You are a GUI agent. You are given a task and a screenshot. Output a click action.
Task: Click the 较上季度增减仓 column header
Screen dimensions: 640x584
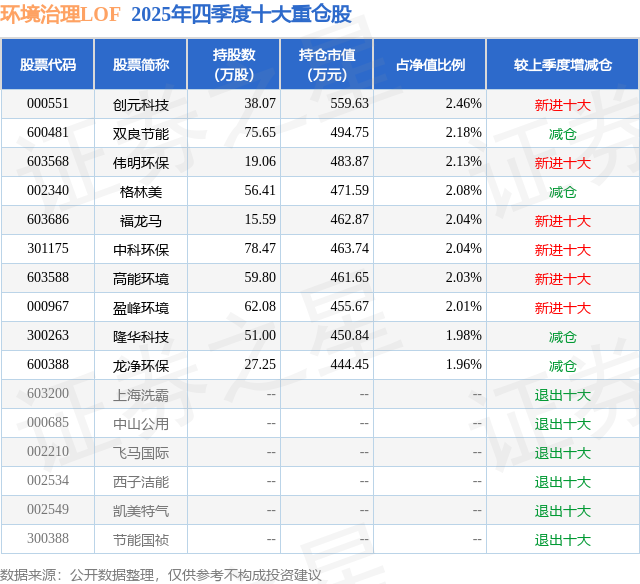pyautogui.click(x=563, y=64)
